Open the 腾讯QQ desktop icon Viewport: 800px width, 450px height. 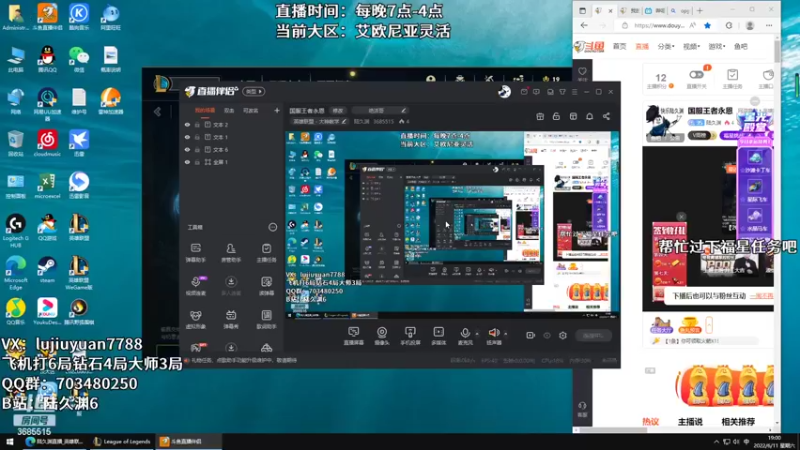point(47,59)
